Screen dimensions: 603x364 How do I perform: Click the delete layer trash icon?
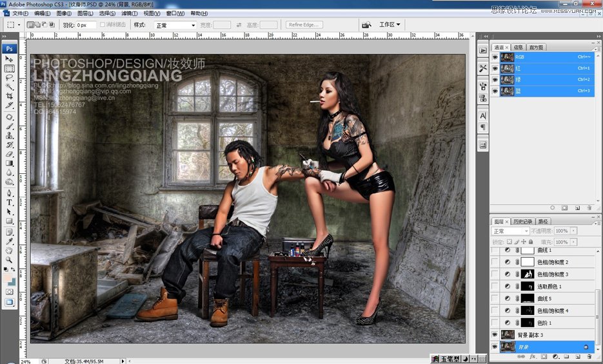click(589, 356)
